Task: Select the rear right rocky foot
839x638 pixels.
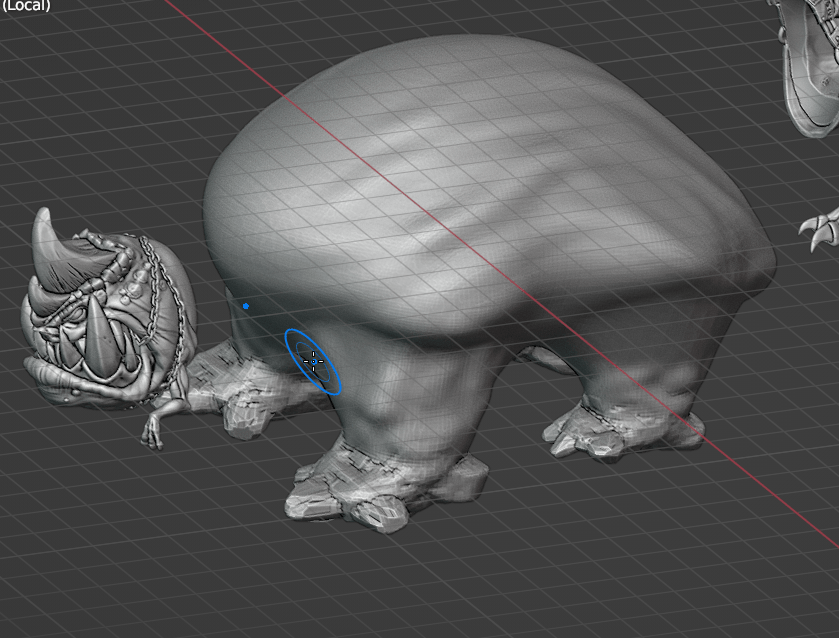Action: tap(620, 430)
